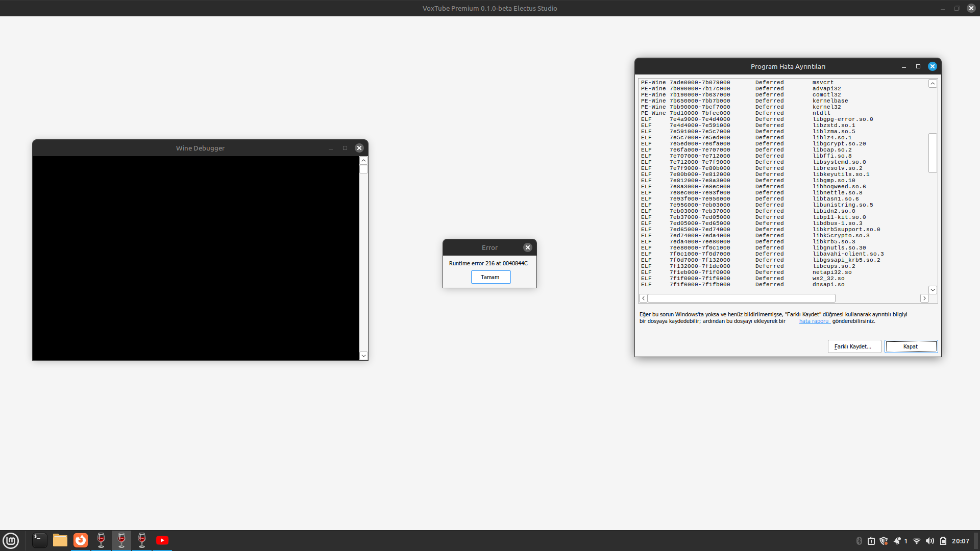This screenshot has height=551, width=980.
Task: Click the left arrow of the error details horizontal scrollbar
Action: coord(643,298)
